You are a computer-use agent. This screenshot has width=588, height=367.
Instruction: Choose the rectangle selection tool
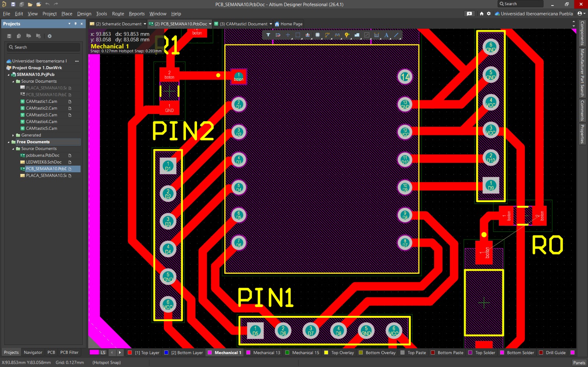[x=298, y=35]
